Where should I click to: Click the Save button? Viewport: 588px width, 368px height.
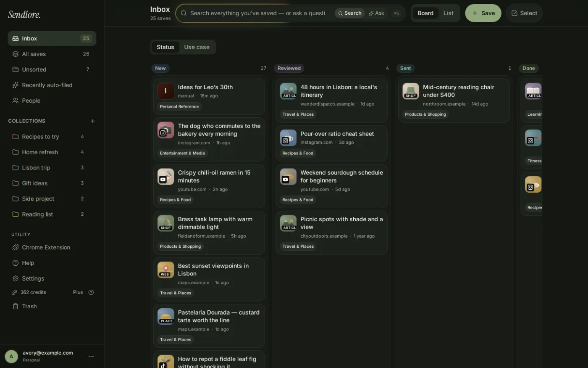[483, 13]
